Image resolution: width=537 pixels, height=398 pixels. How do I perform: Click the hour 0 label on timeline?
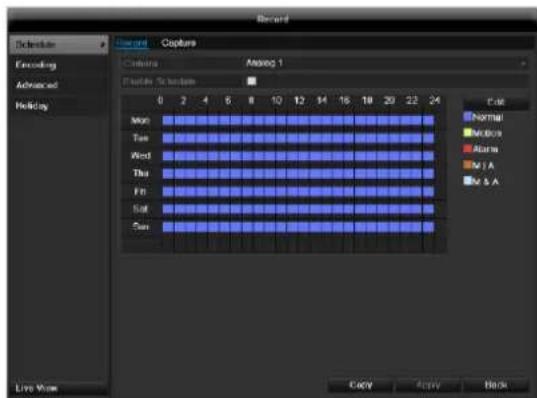160,100
